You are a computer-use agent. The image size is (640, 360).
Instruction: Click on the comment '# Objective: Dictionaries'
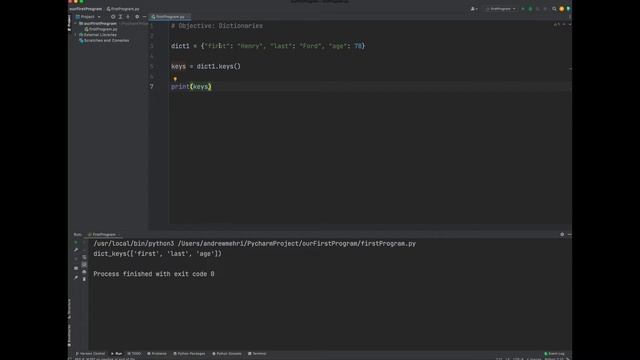coord(217,26)
